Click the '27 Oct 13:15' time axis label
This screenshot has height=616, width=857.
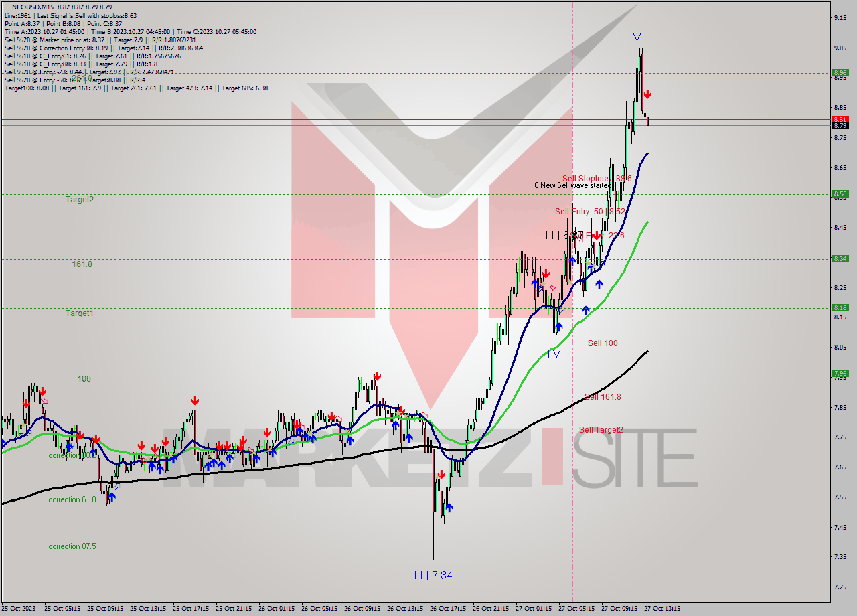(662, 609)
